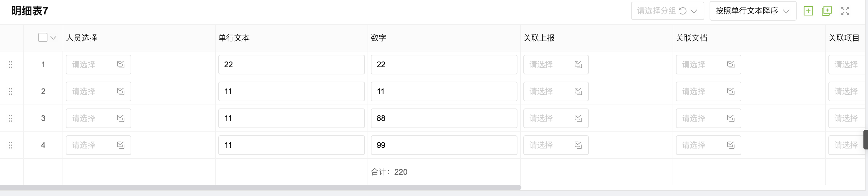
Task: Click the 关联上报 请选择 field in row 1
Action: tap(556, 65)
